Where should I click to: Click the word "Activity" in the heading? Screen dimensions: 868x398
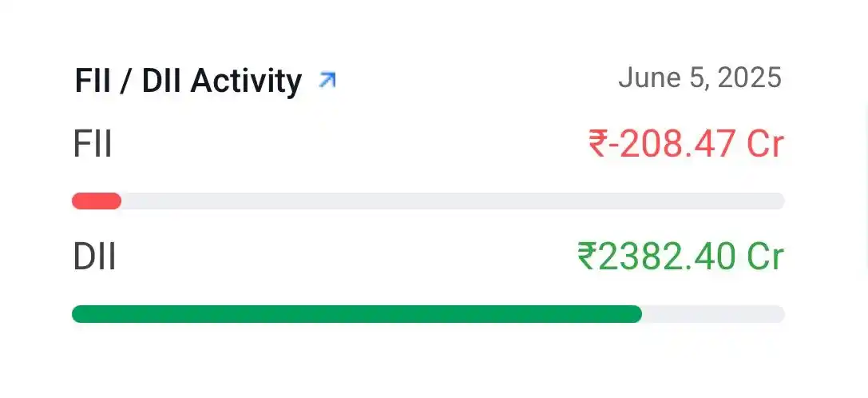246,81
